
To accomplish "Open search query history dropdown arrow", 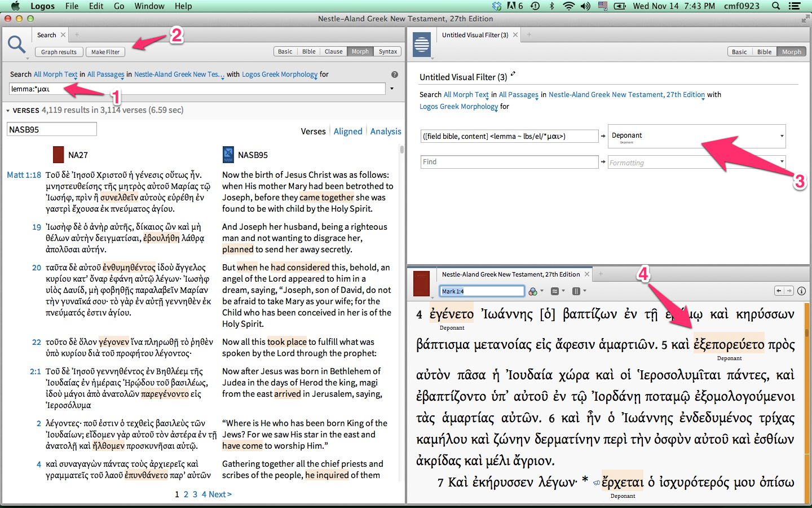I will [x=392, y=89].
